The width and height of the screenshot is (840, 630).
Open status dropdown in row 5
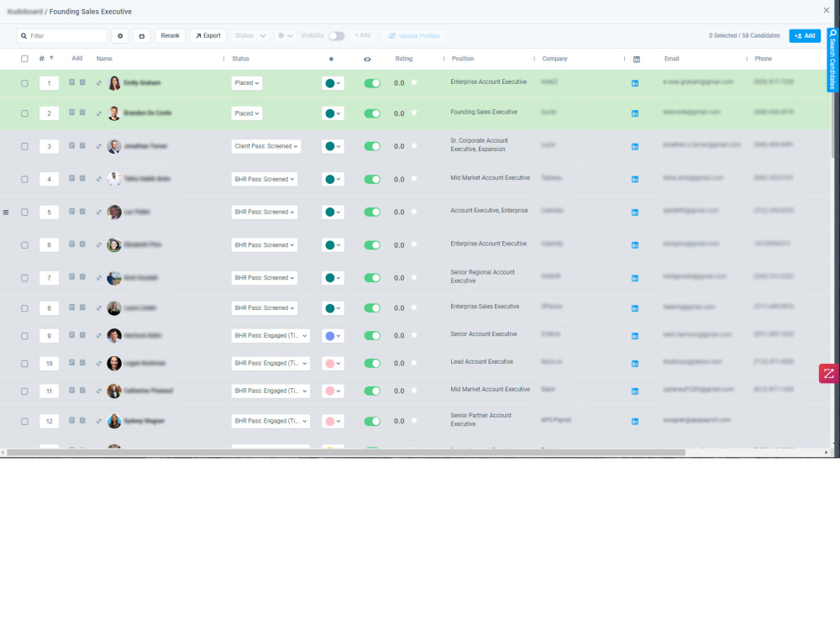click(264, 213)
